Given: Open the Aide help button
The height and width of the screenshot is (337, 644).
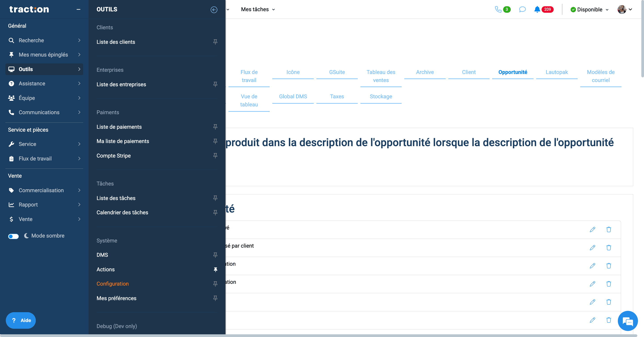Looking at the screenshot, I should tap(21, 320).
